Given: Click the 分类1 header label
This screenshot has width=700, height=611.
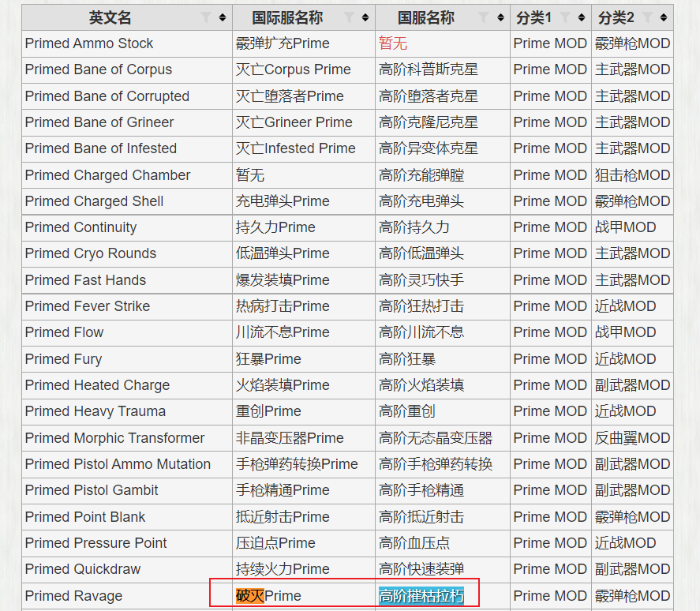Looking at the screenshot, I should (533, 18).
